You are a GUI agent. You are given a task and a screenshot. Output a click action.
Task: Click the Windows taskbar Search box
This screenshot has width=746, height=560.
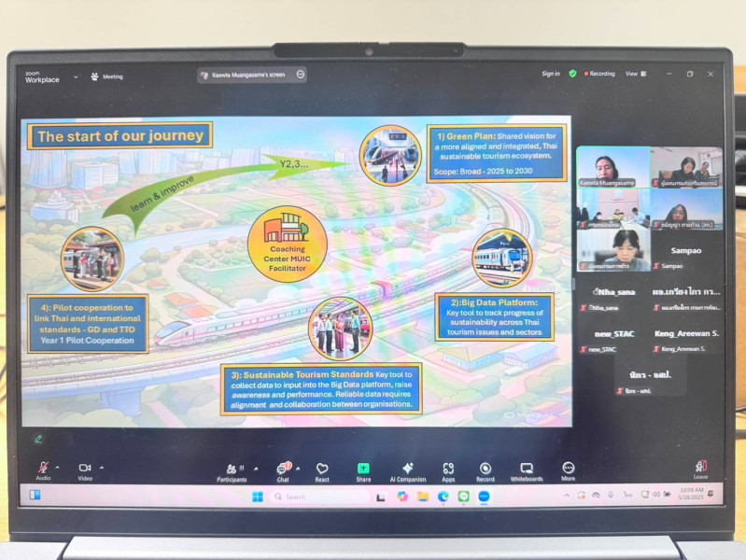coord(317,497)
